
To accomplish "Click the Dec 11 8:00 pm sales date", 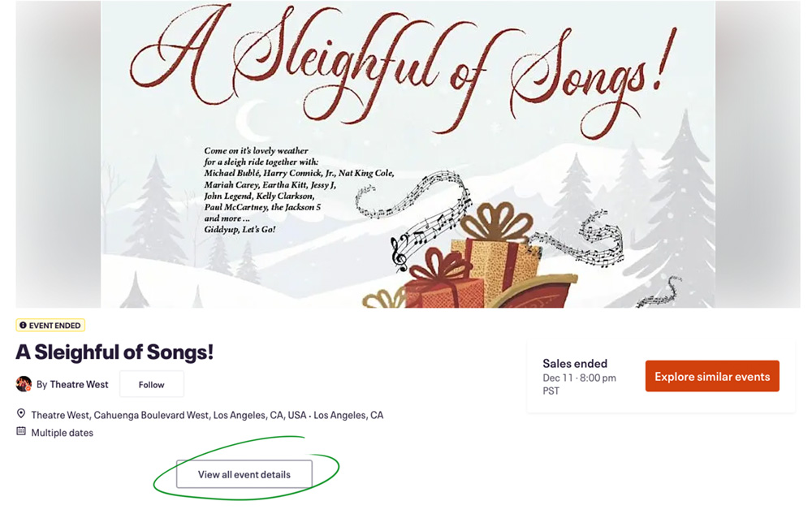I will tap(579, 378).
